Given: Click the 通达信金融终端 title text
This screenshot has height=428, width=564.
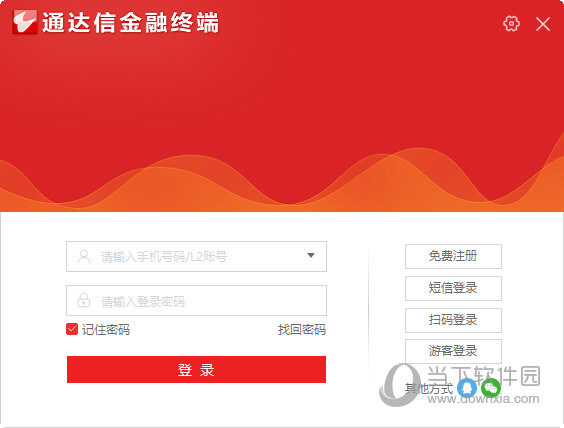Looking at the screenshot, I should pyautogui.click(x=131, y=22).
